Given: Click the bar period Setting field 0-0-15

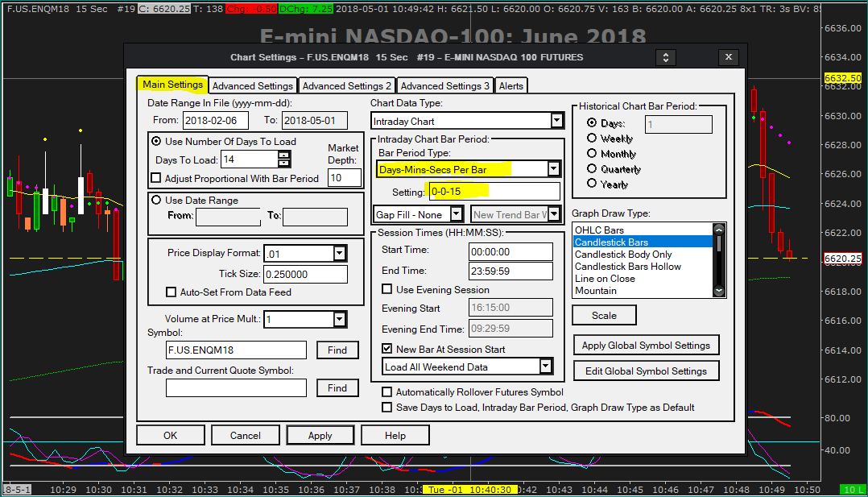Looking at the screenshot, I should 495,191.
